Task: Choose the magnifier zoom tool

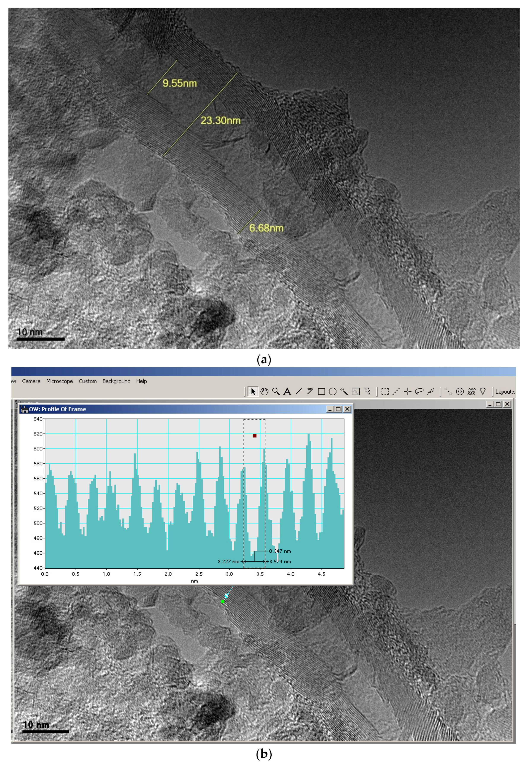Action: click(x=276, y=391)
